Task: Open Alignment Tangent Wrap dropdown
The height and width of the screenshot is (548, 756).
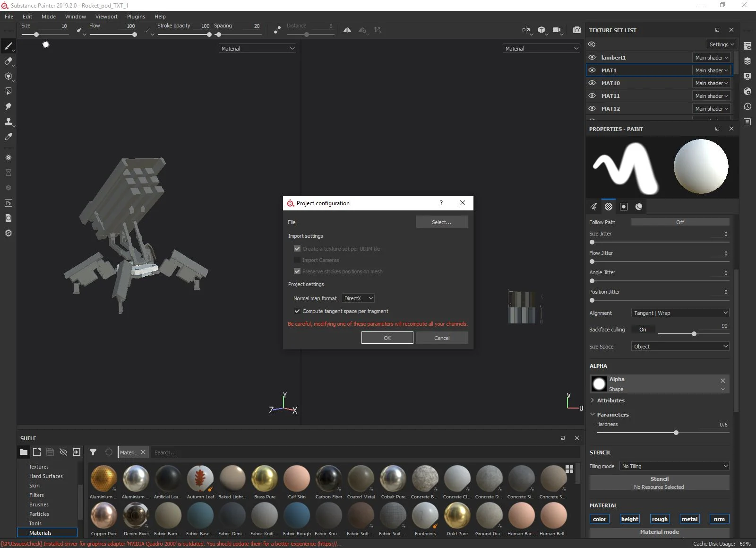Action: [680, 313]
